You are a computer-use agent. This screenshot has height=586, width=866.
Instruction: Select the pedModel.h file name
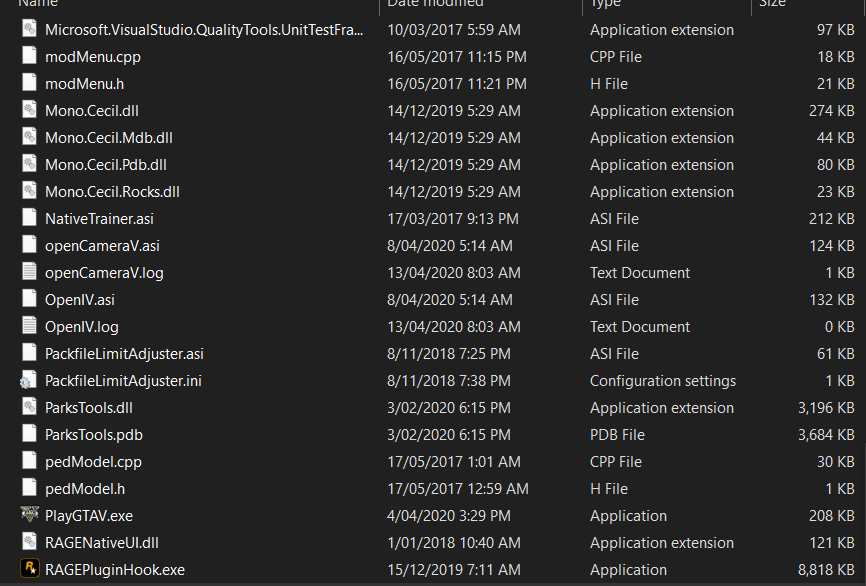coord(84,489)
